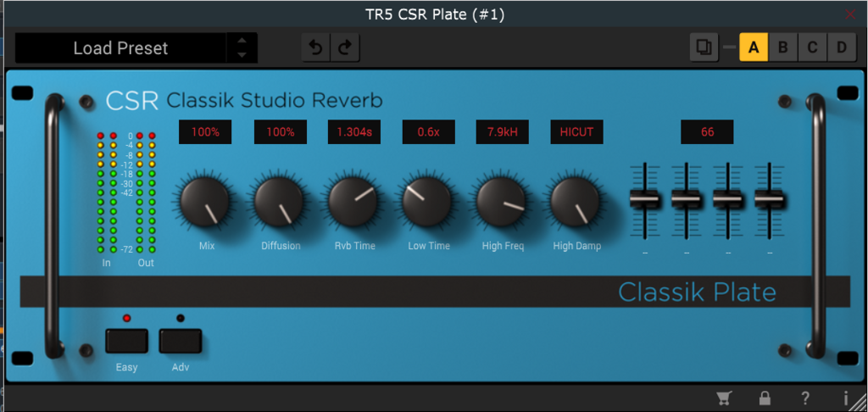Click the 7.9kH high freq display
Screen dimensions: 868x412
click(503, 132)
